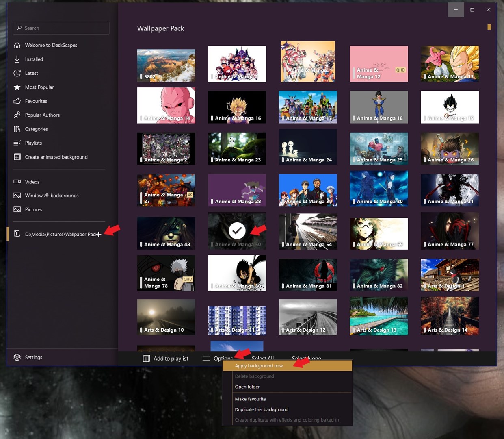The width and height of the screenshot is (504, 439).
Task: Click the Options hamburger icon
Action: pos(206,359)
